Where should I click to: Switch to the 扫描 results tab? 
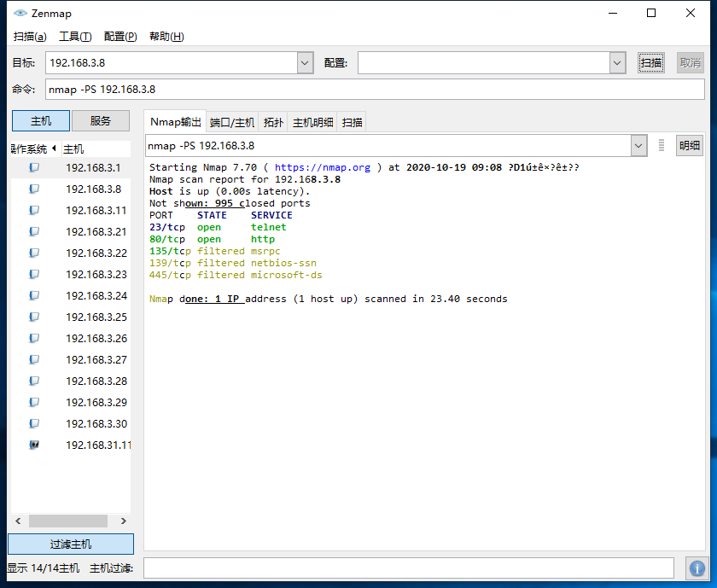(x=352, y=123)
